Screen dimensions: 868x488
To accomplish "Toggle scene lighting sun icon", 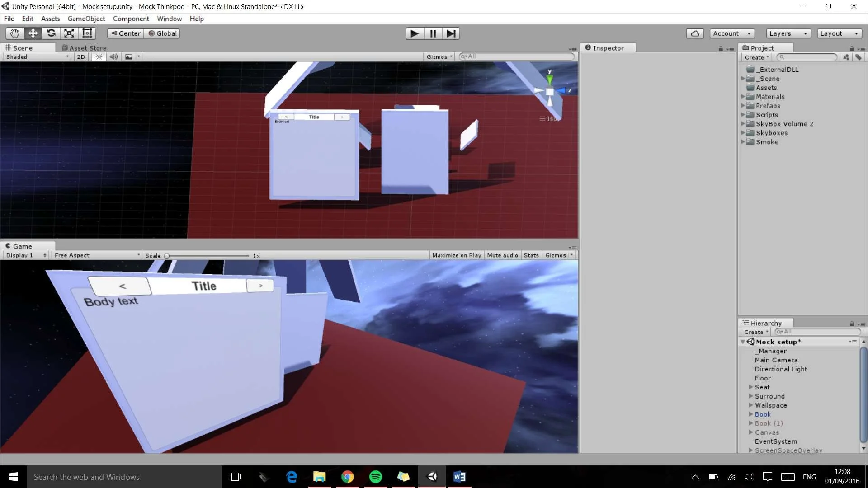I will (99, 57).
